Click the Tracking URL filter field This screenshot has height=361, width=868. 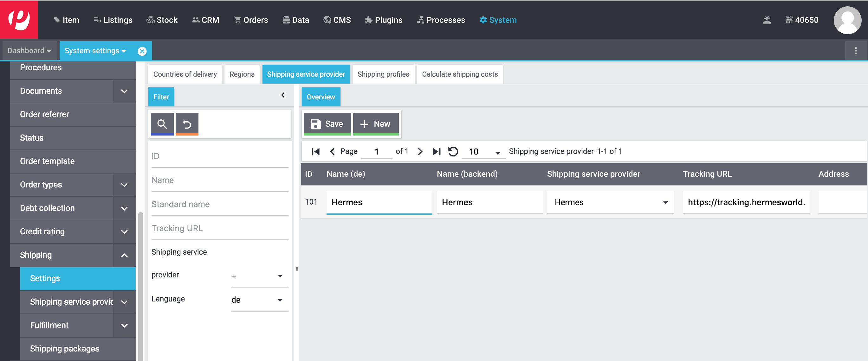click(220, 228)
